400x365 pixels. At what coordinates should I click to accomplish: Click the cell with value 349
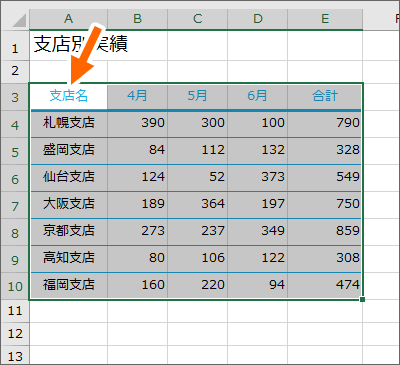tap(258, 232)
